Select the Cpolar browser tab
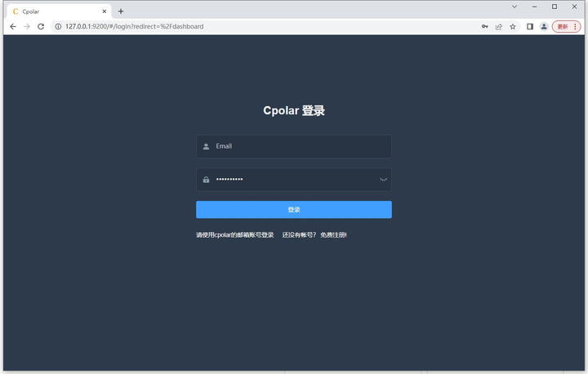This screenshot has height=374, width=588. pos(60,11)
